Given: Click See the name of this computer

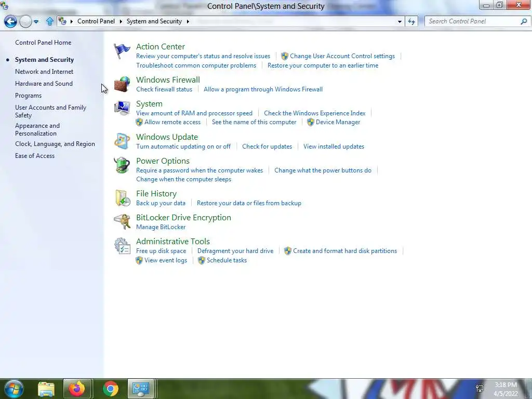Looking at the screenshot, I should tap(254, 122).
